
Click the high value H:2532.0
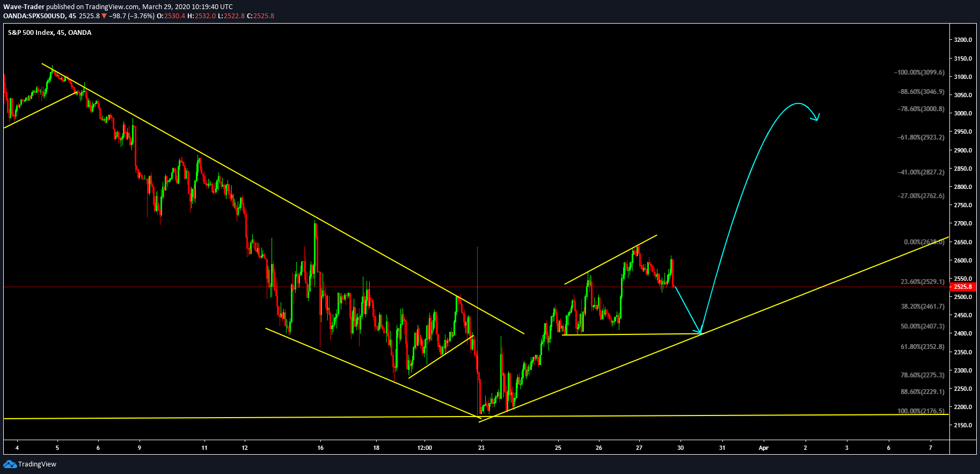tap(201, 16)
